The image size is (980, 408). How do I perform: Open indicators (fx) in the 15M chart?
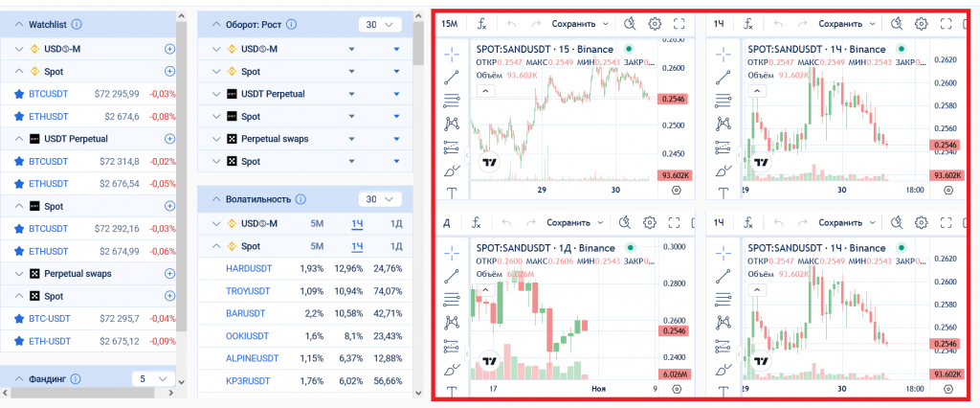pos(480,23)
